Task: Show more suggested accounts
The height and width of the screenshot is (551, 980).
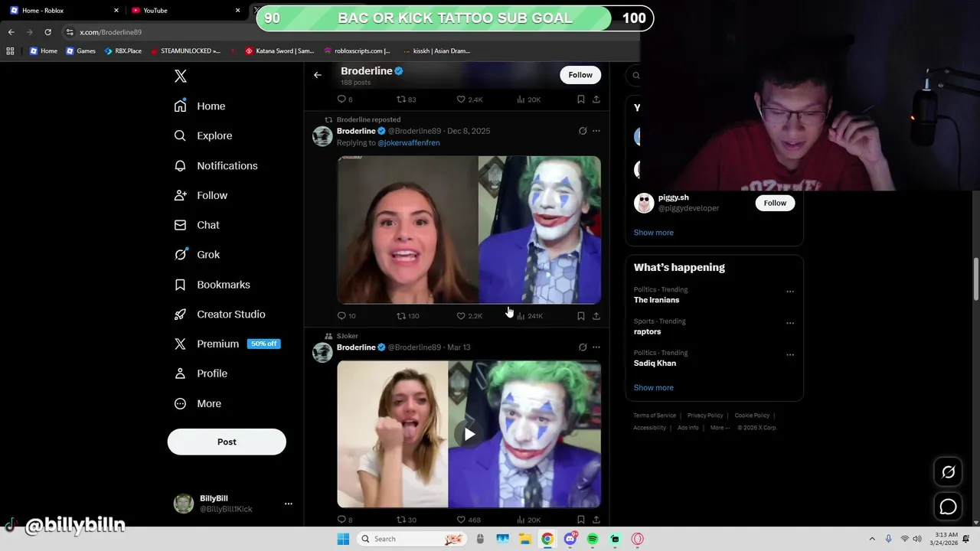Action: click(653, 233)
